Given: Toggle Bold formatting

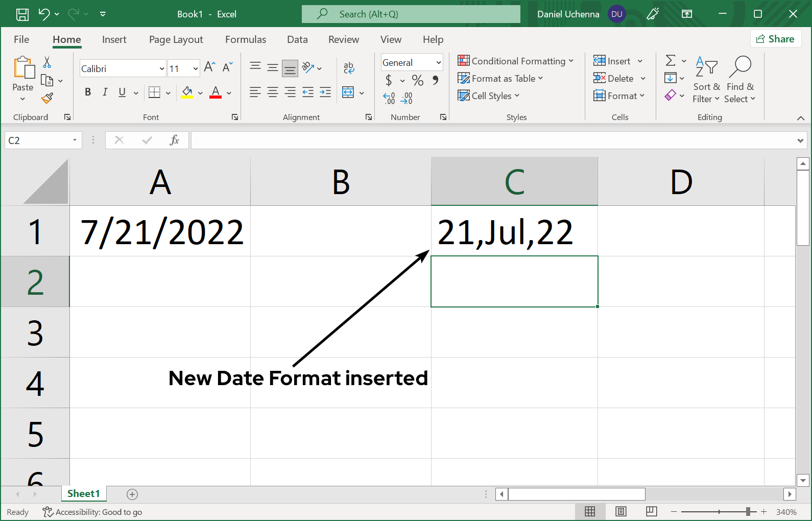Looking at the screenshot, I should [88, 92].
